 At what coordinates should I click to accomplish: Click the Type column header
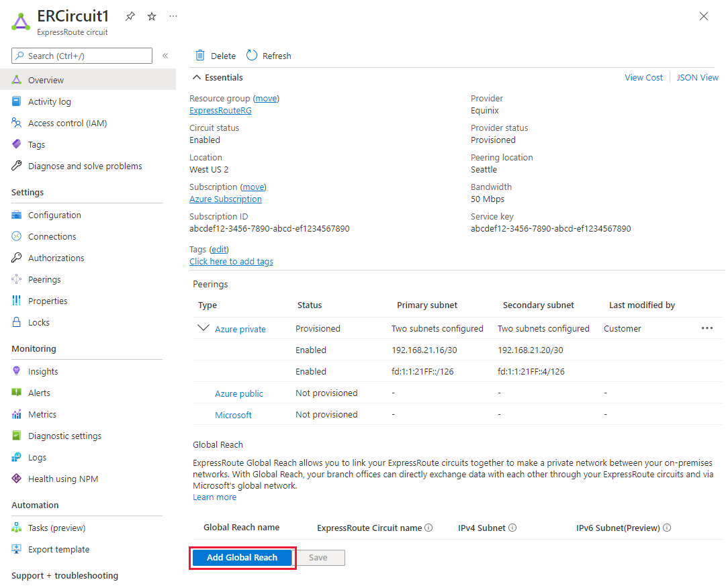[x=208, y=305]
